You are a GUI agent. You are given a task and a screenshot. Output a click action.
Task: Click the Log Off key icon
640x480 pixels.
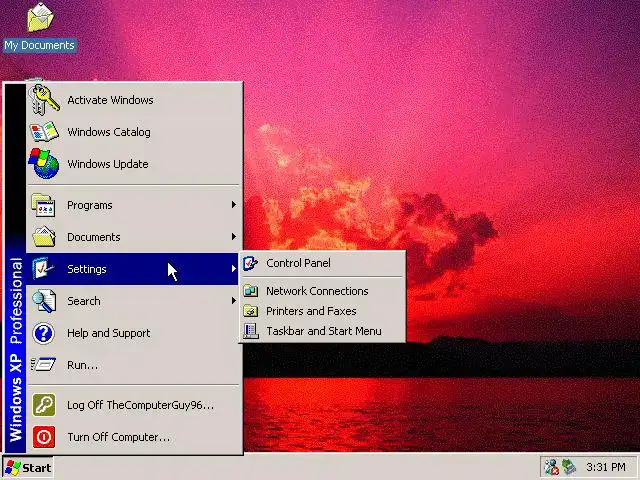[x=44, y=405]
